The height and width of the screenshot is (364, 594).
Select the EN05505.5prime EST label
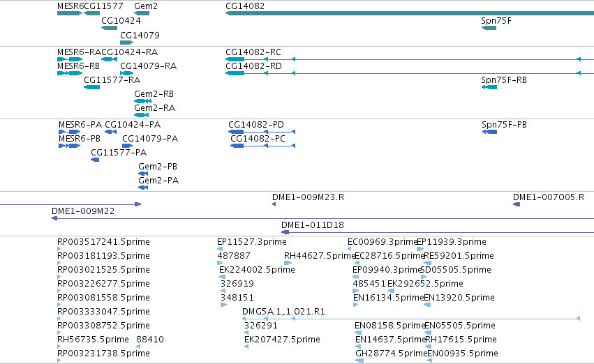[x=460, y=326]
